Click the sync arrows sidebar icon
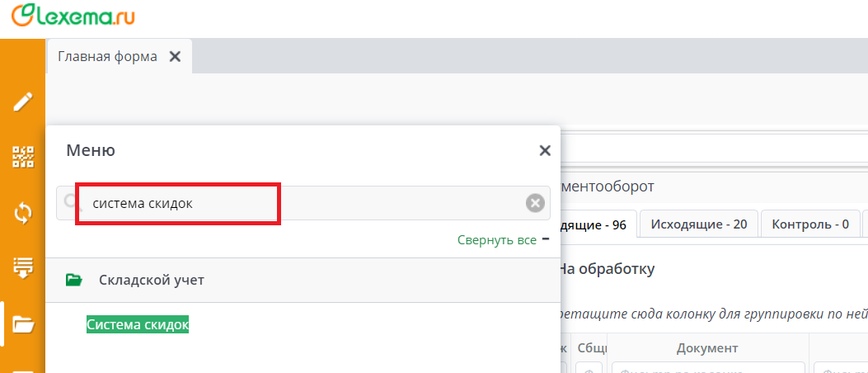This screenshot has width=868, height=373. click(22, 213)
